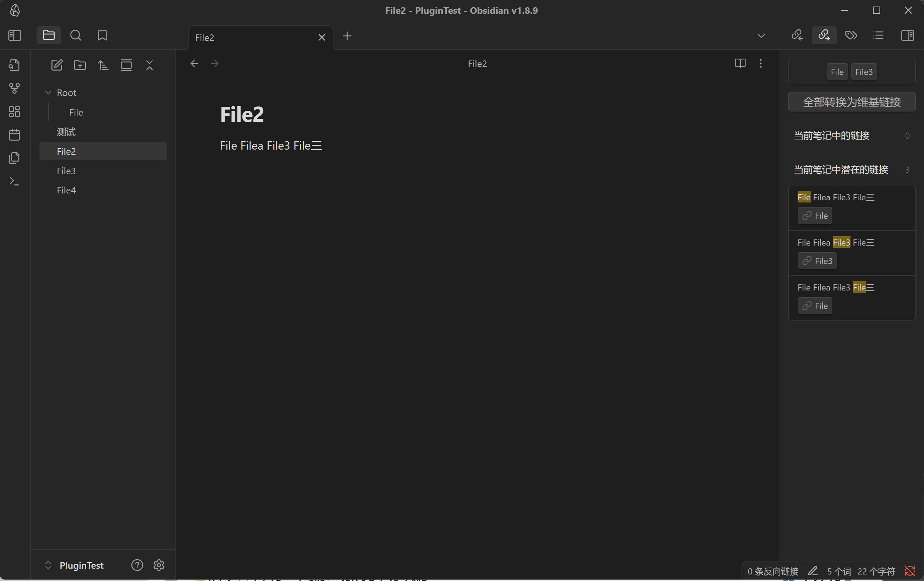Open the outline pane icon
Screen dimensions: 924x581
point(878,35)
